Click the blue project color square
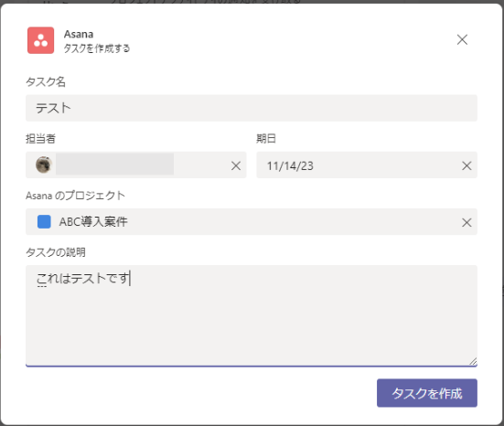Viewport: 504px width, 426px height. point(44,221)
